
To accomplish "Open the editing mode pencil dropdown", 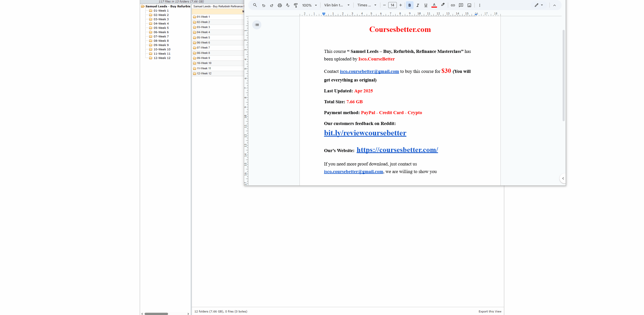I will pos(539,5).
